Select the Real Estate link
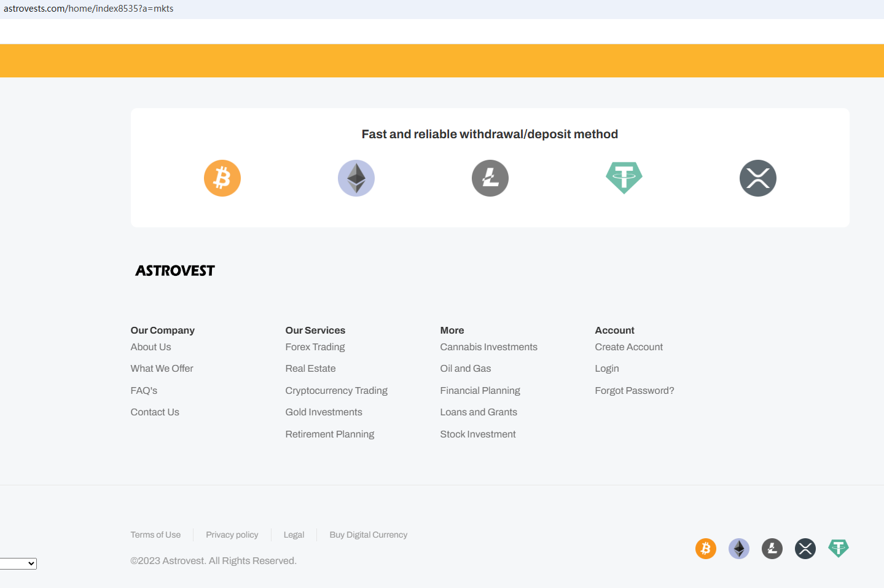The image size is (884, 588). point(311,369)
